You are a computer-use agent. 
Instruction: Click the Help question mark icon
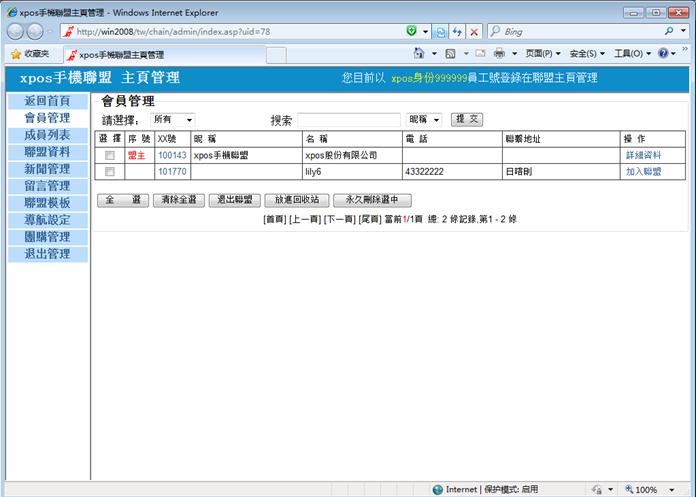[x=663, y=54]
